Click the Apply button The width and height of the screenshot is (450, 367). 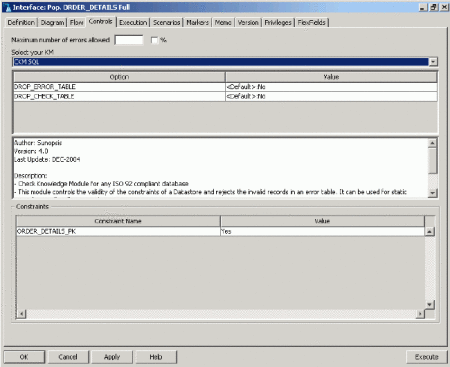(x=112, y=357)
